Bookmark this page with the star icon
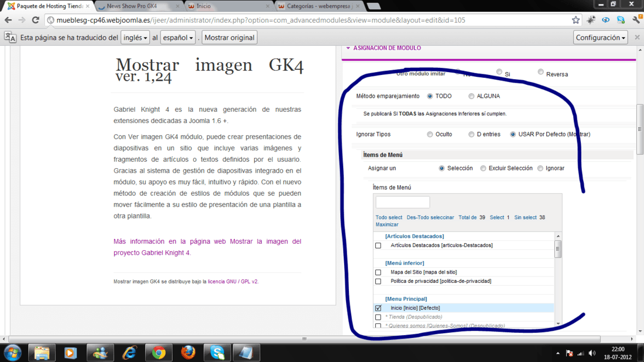The width and height of the screenshot is (644, 362). pyautogui.click(x=576, y=20)
